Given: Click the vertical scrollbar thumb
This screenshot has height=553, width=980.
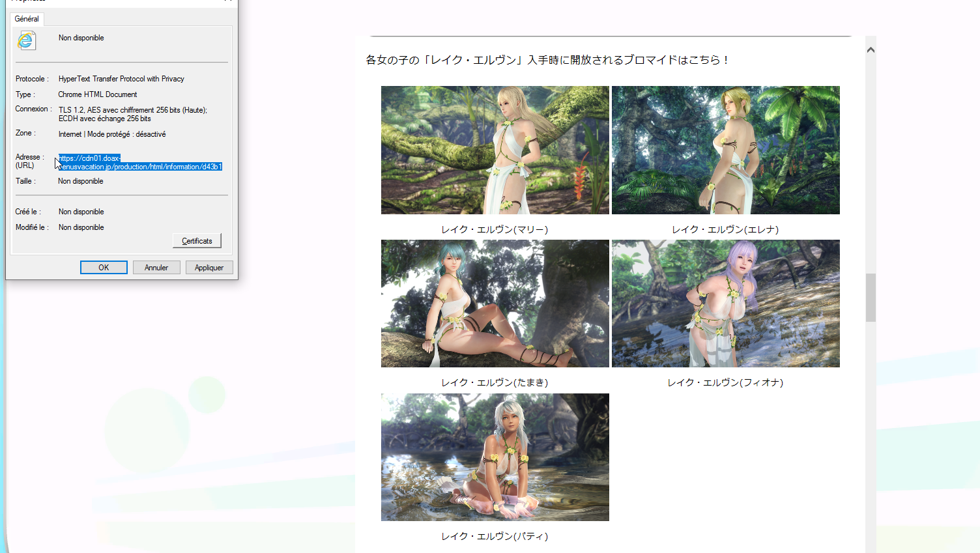Looking at the screenshot, I should (x=871, y=298).
